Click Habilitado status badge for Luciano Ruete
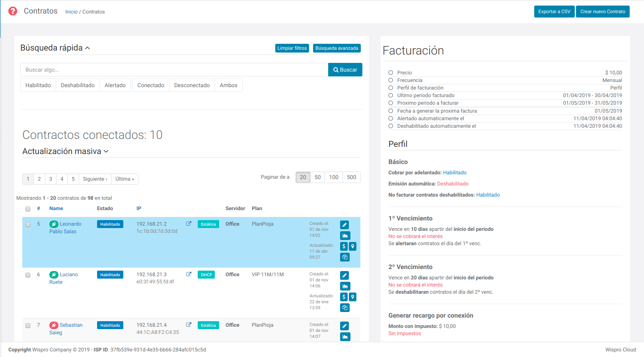 coord(110,275)
